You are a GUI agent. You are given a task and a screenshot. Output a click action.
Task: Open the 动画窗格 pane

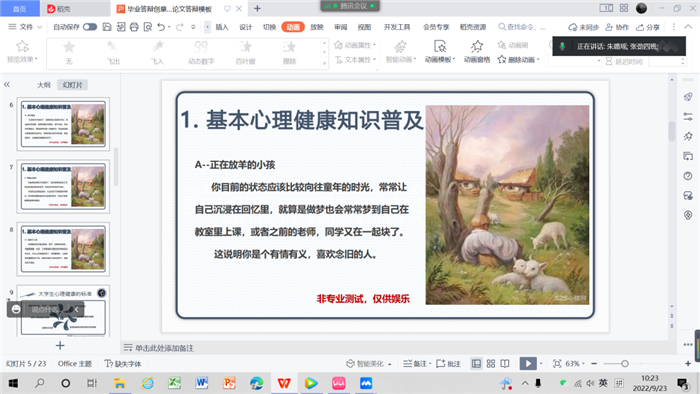(477, 52)
